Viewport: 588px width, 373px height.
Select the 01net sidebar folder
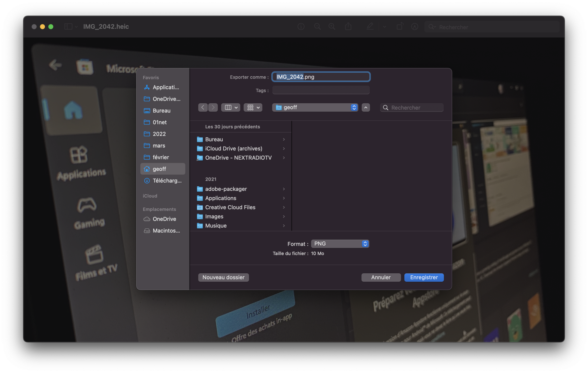tap(163, 122)
